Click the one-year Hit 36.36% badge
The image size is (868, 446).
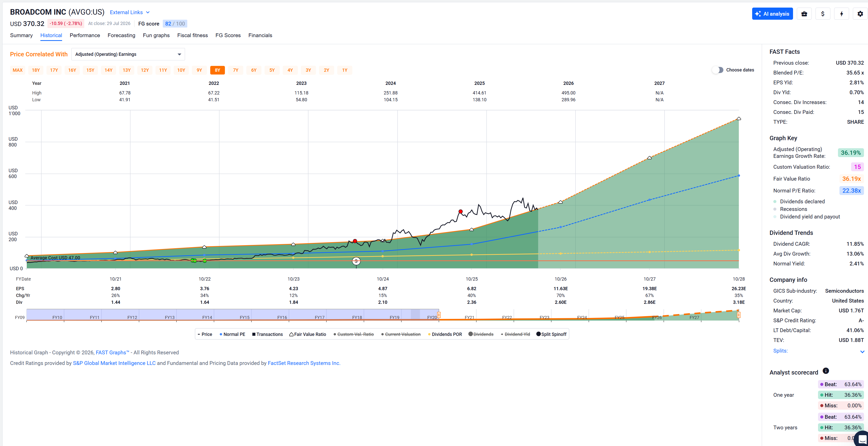[x=841, y=395]
